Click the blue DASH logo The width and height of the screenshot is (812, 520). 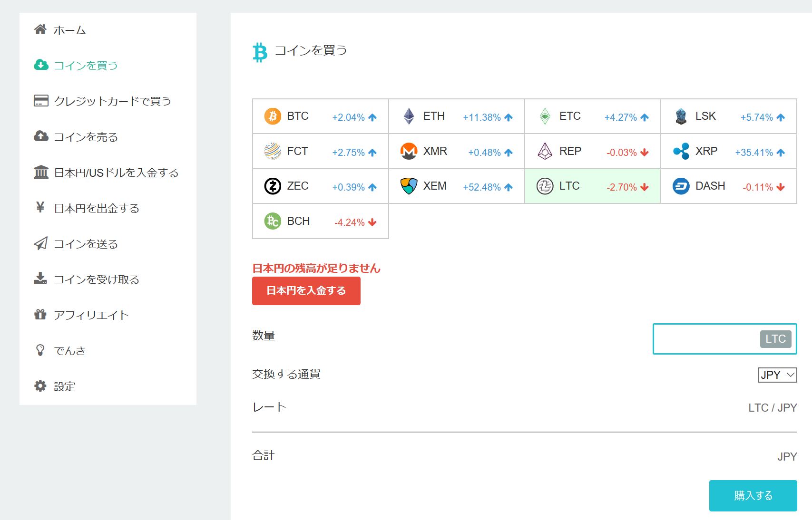pyautogui.click(x=681, y=186)
